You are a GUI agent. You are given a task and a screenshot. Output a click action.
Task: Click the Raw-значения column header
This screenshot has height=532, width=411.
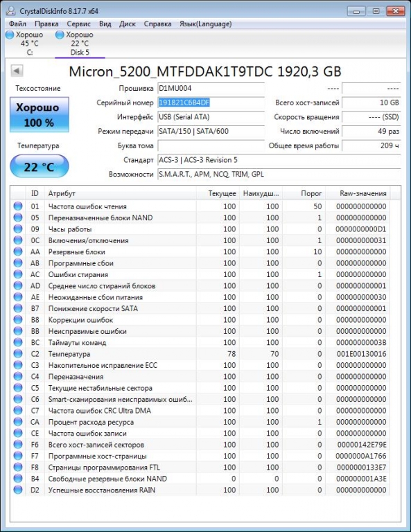pyautogui.click(x=358, y=193)
